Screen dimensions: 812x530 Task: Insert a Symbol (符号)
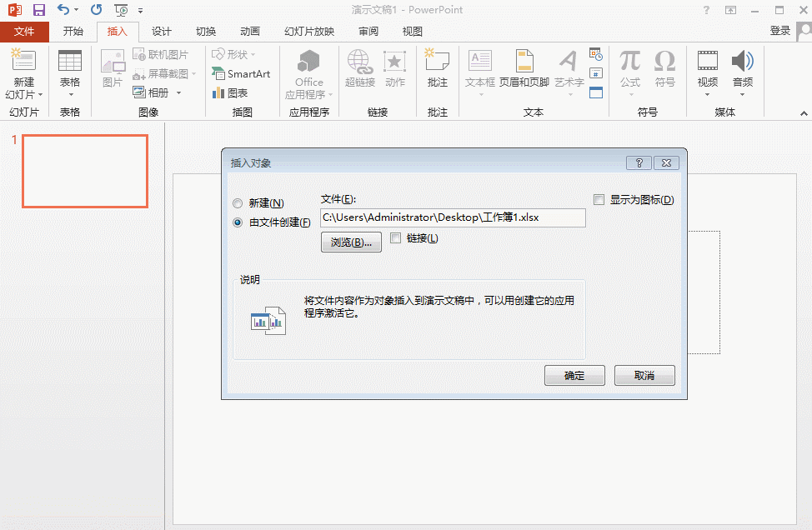(x=665, y=67)
